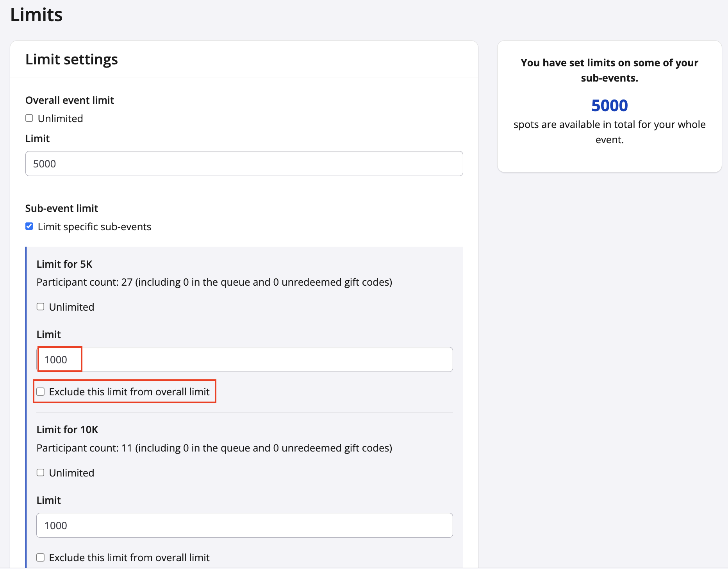Screen dimensions: 728x569
Task: Click the 5K participant count text
Action: pyautogui.click(x=214, y=282)
